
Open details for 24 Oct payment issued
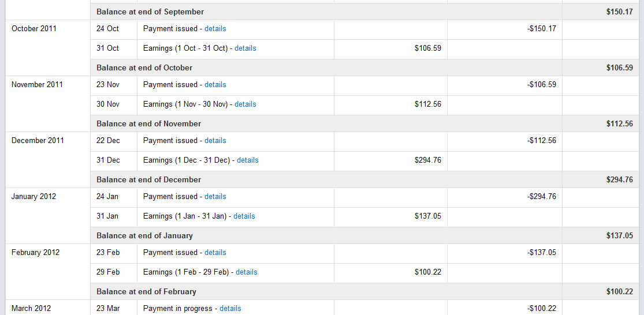click(x=215, y=29)
